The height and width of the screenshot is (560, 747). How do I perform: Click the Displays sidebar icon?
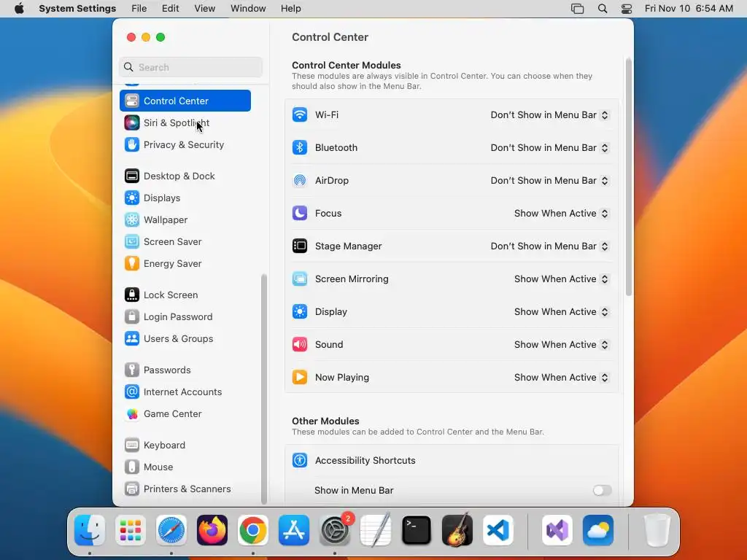coord(132,198)
